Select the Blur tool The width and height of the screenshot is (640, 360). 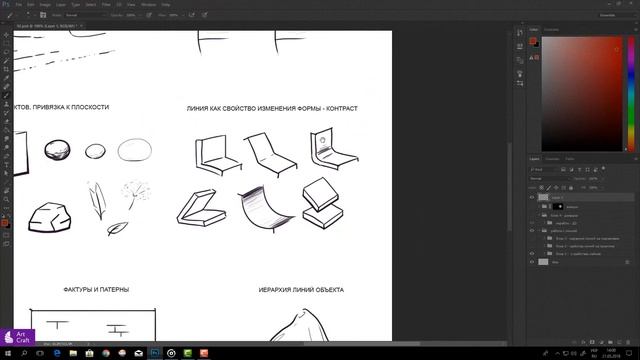point(6,139)
